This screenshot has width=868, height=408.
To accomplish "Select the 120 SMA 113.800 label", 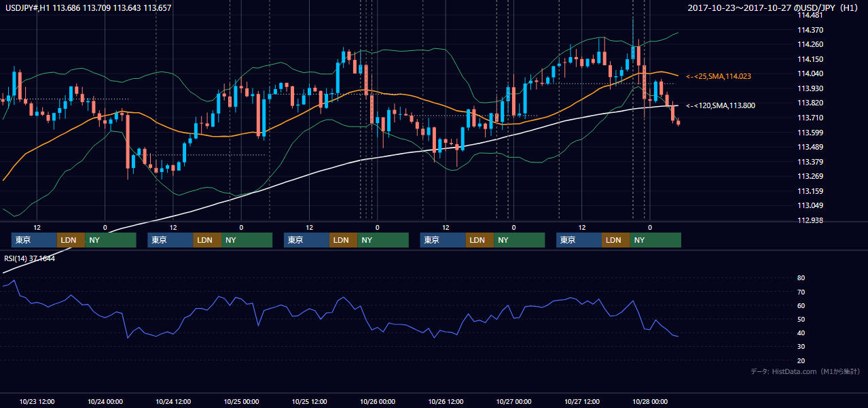I will pos(720,105).
